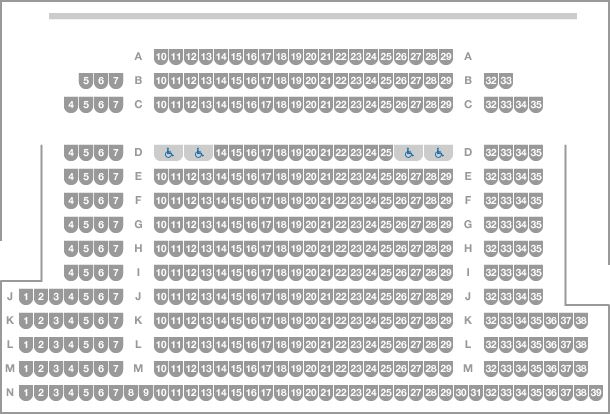This screenshot has height=414, width=610.
Task: Choose seat M38
Action: [581, 368]
